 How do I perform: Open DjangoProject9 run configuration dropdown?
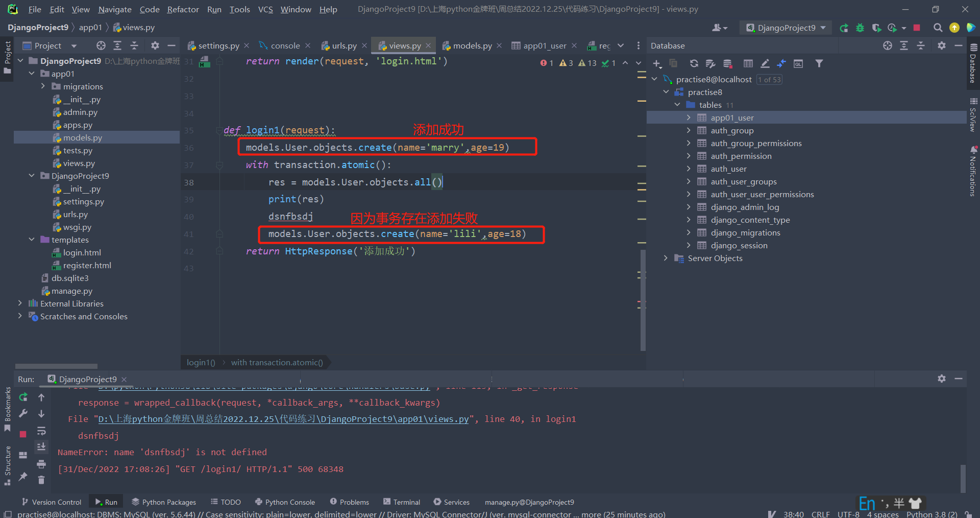[786, 28]
